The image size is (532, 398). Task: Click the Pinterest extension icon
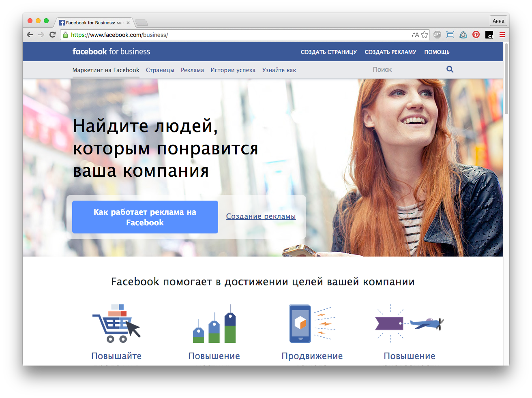click(476, 35)
